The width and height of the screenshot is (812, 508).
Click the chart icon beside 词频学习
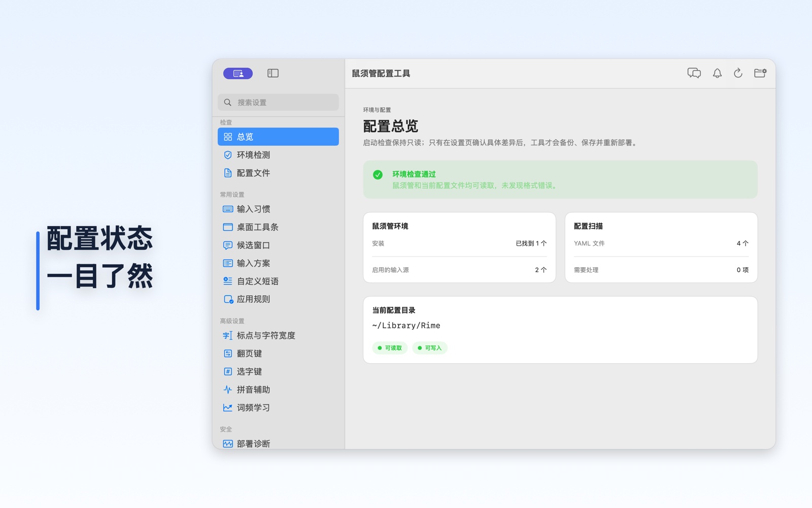[x=228, y=407]
